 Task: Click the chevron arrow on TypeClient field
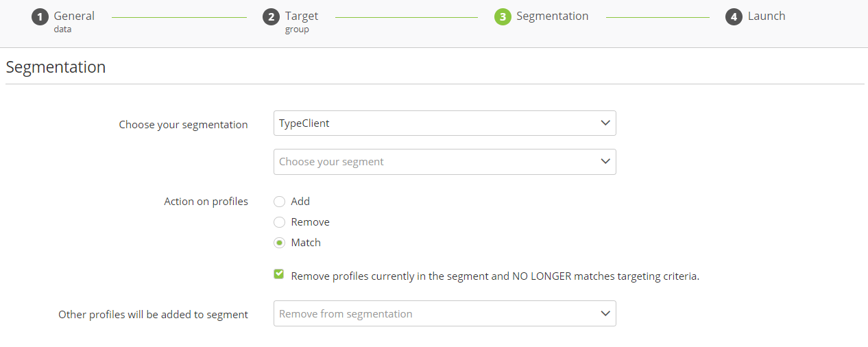coord(605,123)
